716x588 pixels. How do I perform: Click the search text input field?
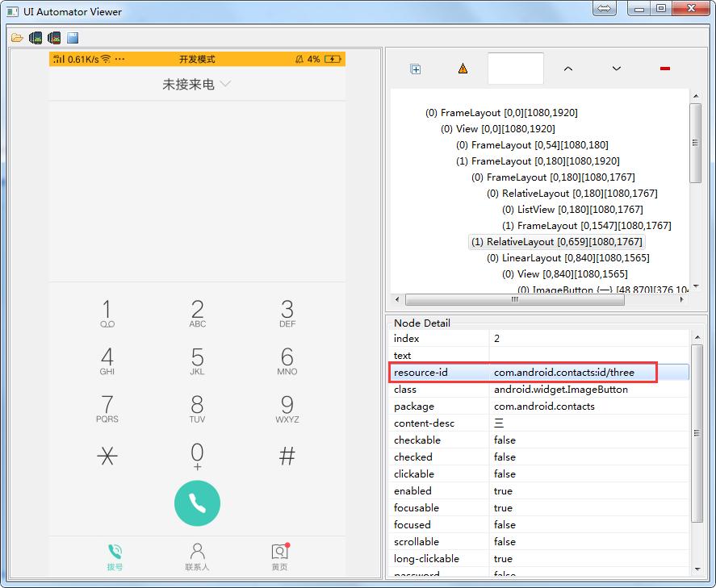pos(515,69)
